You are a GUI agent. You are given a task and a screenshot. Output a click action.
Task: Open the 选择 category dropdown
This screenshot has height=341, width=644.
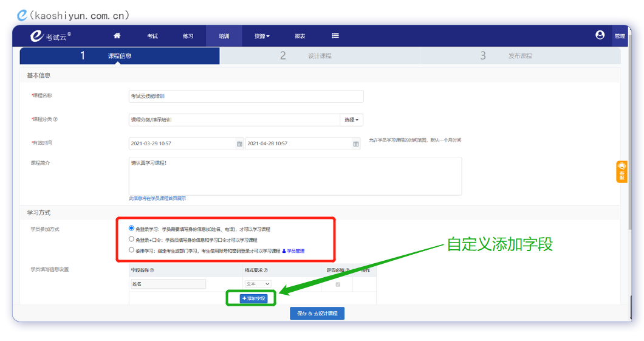click(351, 120)
